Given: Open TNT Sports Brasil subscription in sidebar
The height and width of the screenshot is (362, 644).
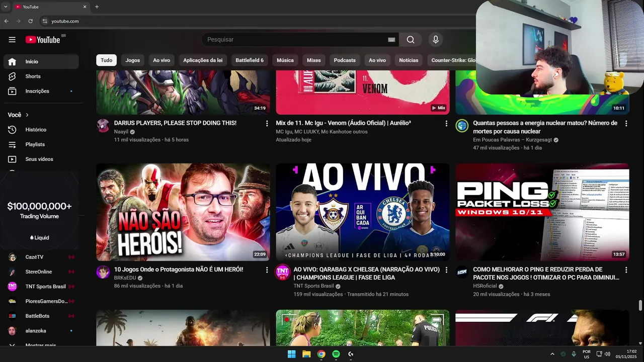Looking at the screenshot, I should 41,287.
